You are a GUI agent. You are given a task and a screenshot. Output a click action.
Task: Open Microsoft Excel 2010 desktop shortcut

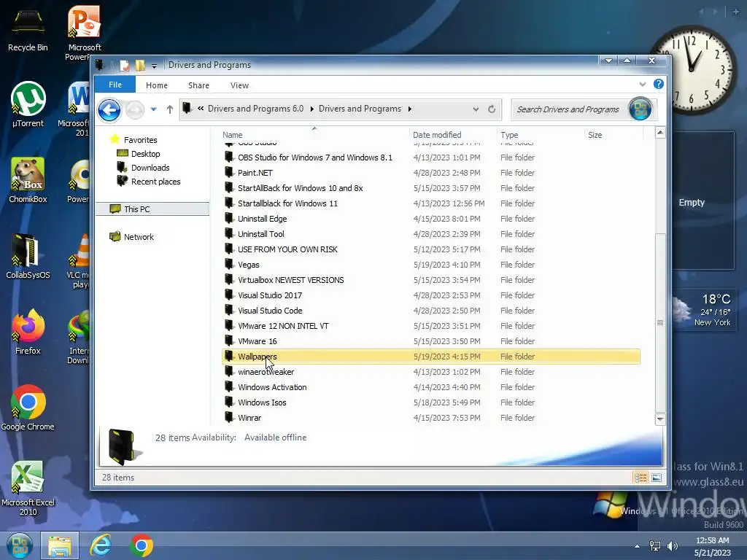pos(28,488)
